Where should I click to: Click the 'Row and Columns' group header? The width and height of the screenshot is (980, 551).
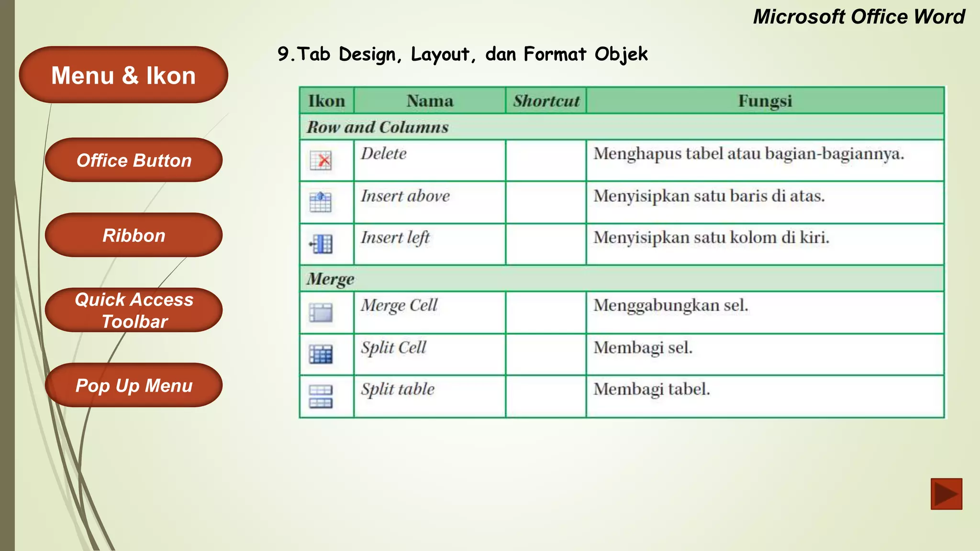click(622, 127)
